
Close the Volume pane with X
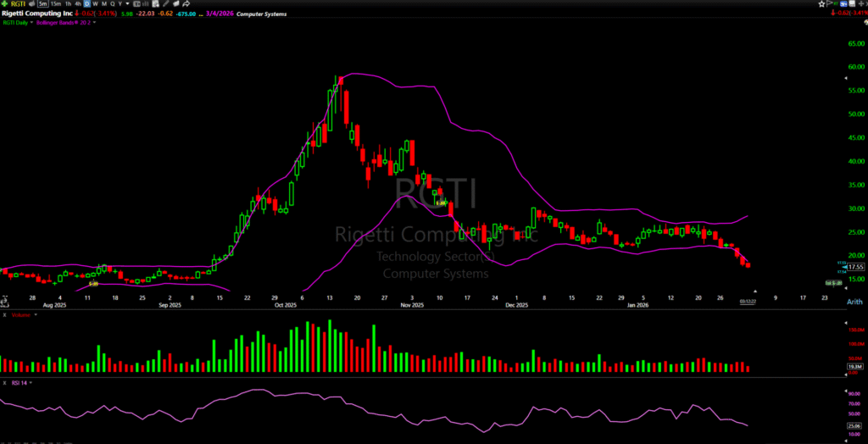point(3,315)
